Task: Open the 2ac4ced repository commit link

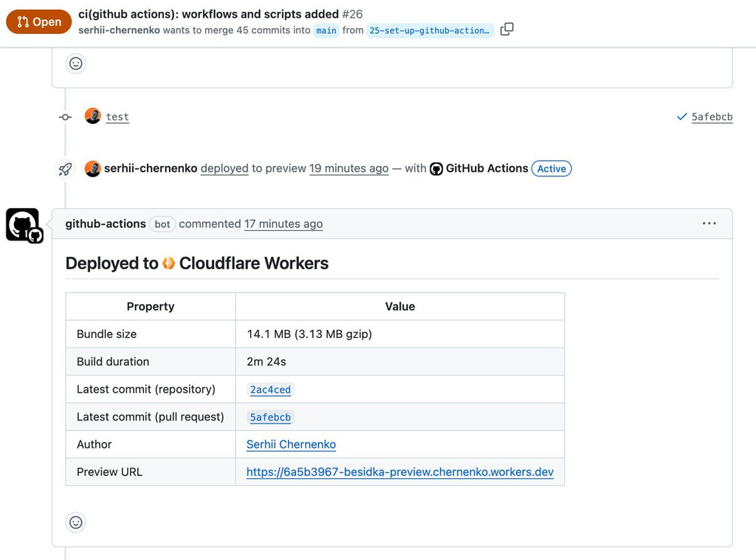Action: (270, 390)
